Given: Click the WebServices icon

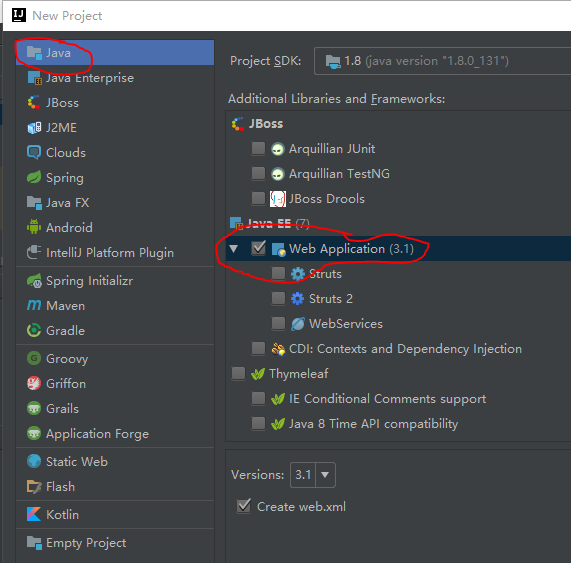Looking at the screenshot, I should click(298, 324).
